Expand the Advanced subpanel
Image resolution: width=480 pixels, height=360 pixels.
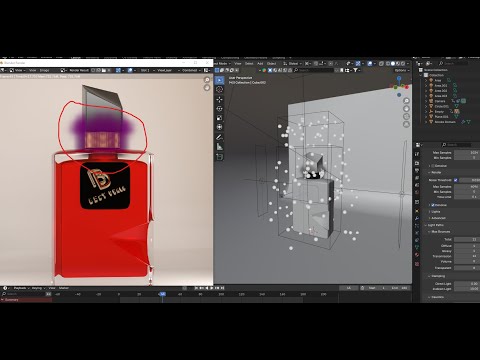click(429, 218)
